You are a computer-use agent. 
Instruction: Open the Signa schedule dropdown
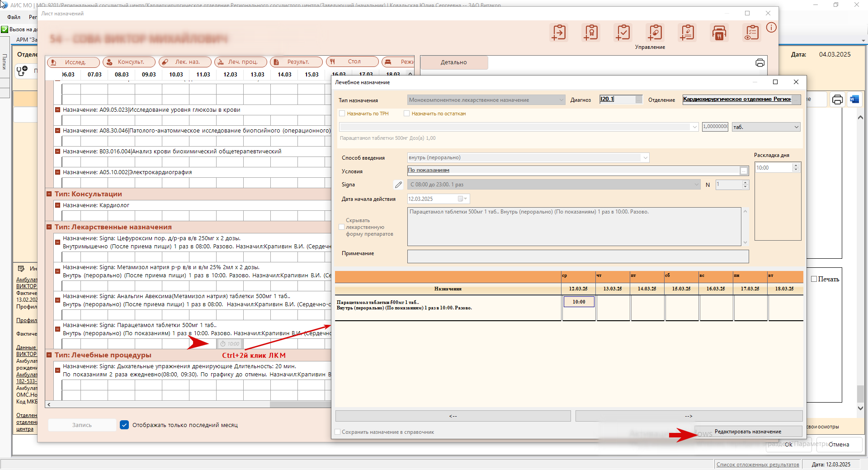pos(554,185)
